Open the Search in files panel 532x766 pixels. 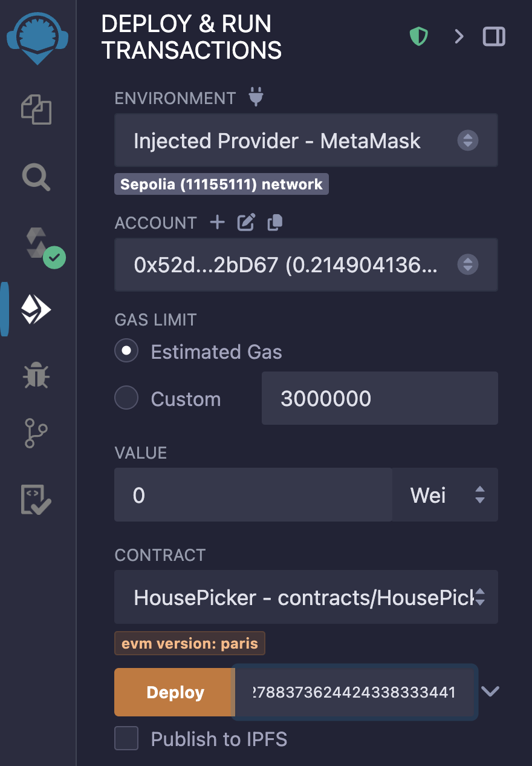click(x=37, y=178)
